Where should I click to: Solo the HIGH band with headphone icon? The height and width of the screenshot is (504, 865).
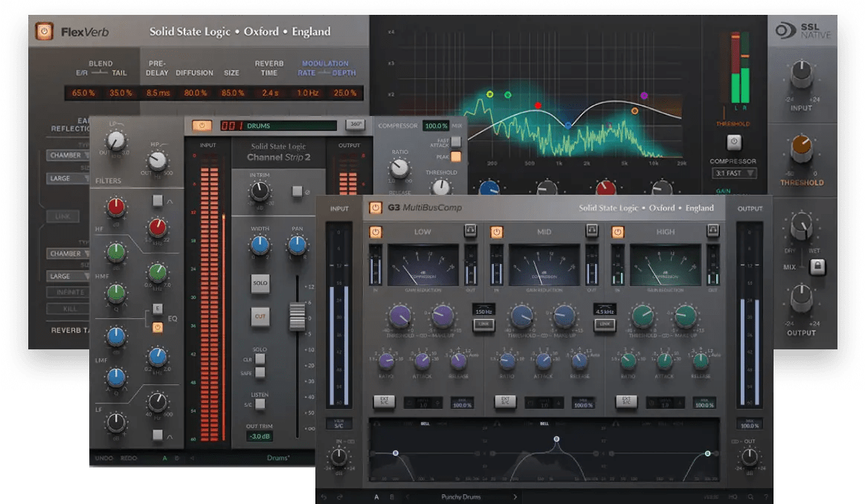pyautogui.click(x=713, y=230)
